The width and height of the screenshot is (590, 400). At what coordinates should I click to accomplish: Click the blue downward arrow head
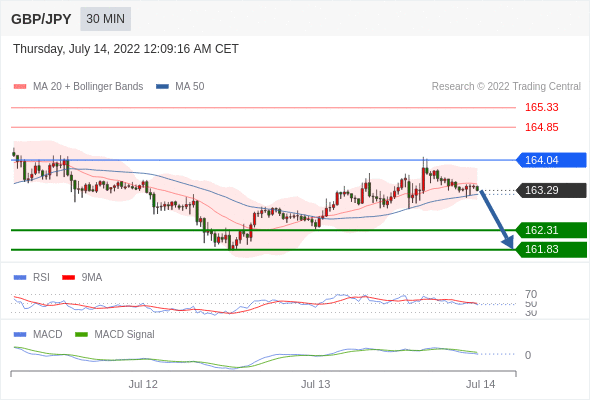pos(508,242)
